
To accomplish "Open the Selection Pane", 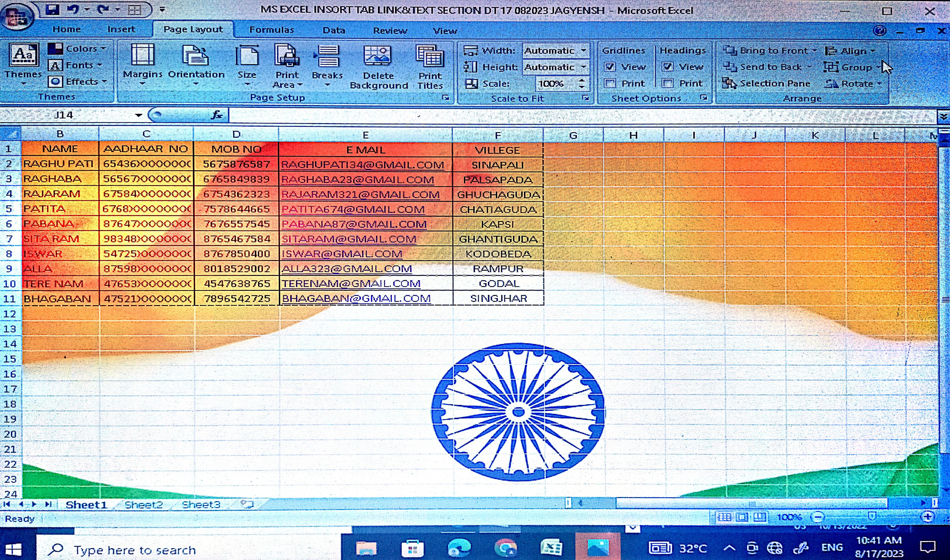I will click(767, 83).
